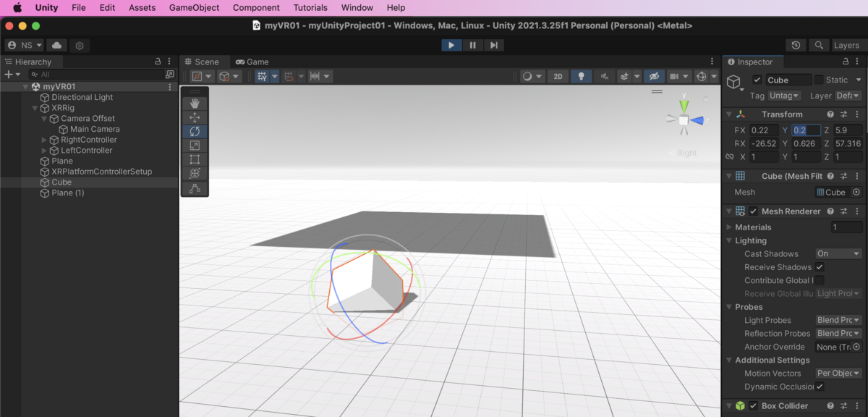Open the Assets menu
Screen dimensions: 868x417
click(142, 7)
